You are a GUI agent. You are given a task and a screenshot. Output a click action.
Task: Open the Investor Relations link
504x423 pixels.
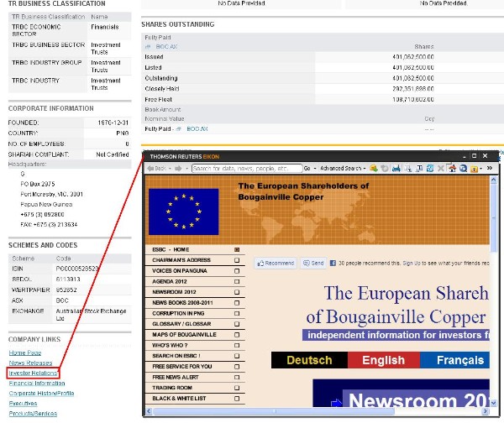pos(33,372)
